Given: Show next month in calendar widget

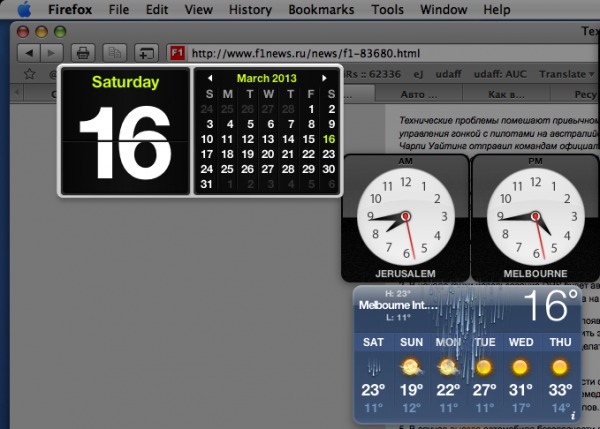Looking at the screenshot, I should (x=324, y=78).
